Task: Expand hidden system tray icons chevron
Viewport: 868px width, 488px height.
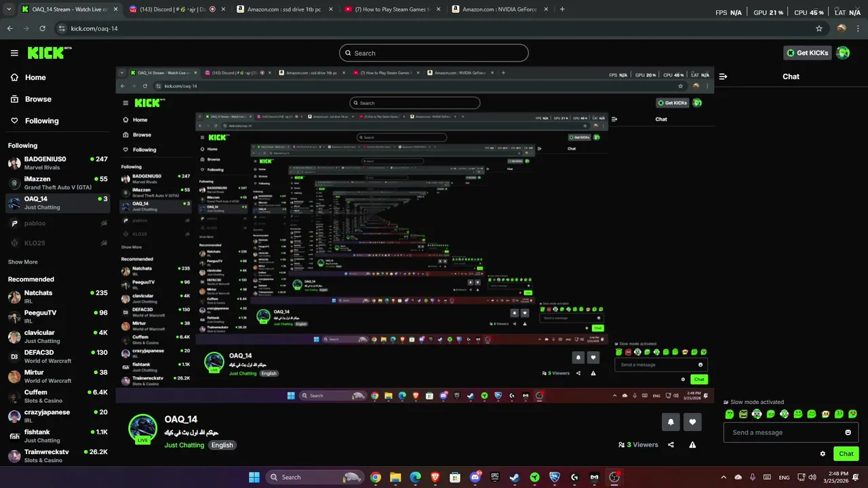Action: 724,477
